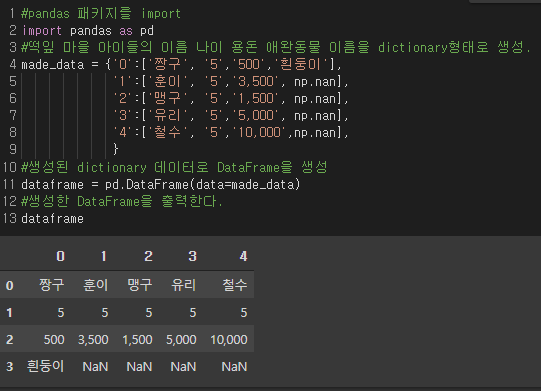
Task: Click the '짱구' cell in output table
Action: click(51, 285)
